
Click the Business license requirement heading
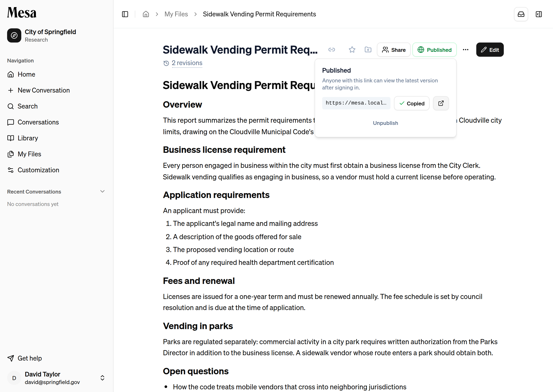point(224,150)
